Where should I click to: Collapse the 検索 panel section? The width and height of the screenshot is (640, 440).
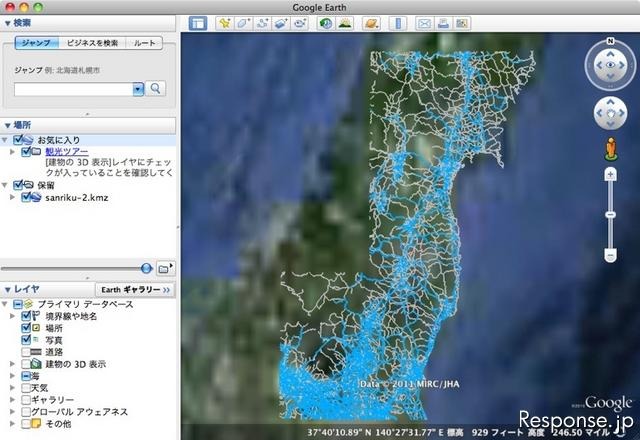[x=7, y=21]
